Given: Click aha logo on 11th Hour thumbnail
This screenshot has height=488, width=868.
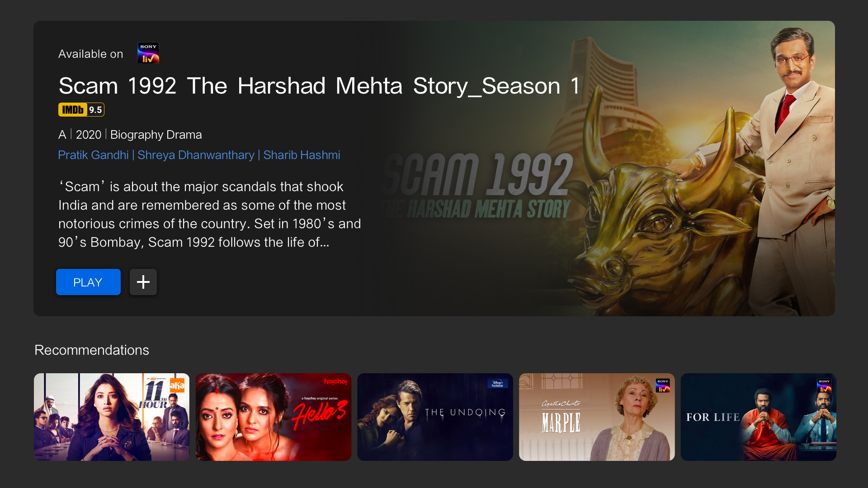Looking at the screenshot, I should tap(177, 385).
